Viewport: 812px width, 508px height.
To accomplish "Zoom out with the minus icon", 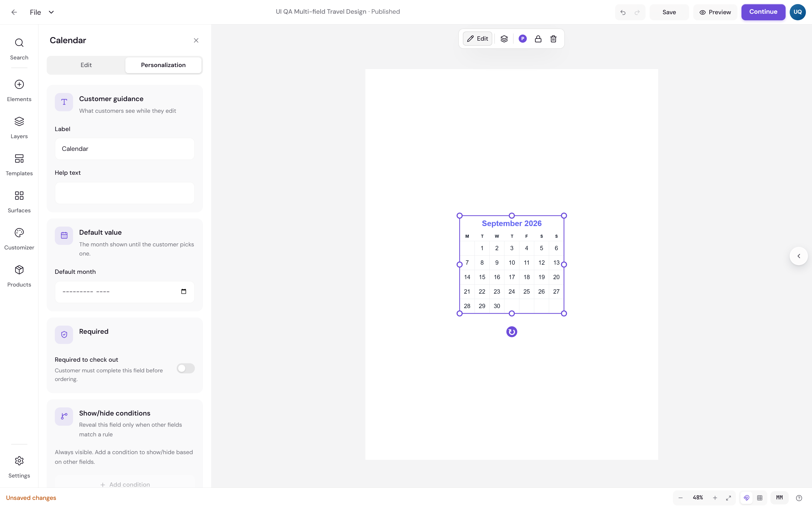I will click(681, 498).
